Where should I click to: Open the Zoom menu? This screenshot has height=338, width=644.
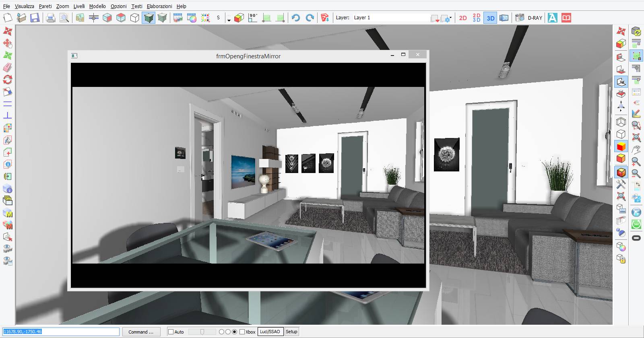(x=62, y=6)
